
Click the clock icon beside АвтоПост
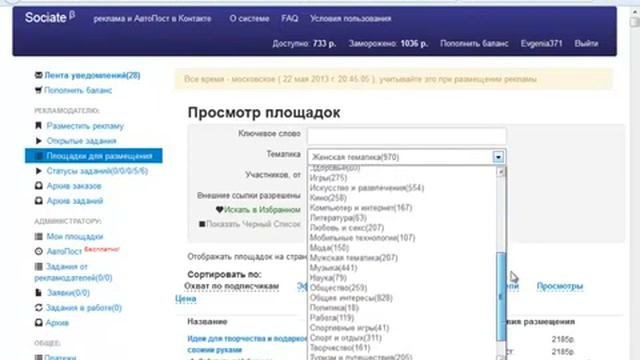pos(38,251)
